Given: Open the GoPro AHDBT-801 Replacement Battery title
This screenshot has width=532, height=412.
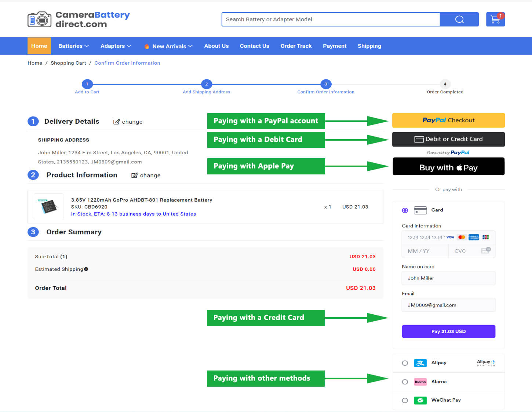Looking at the screenshot, I should pos(142,200).
